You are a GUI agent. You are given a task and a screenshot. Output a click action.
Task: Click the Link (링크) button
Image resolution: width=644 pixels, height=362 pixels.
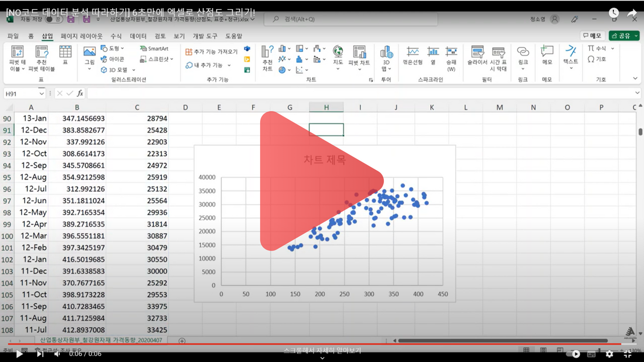pyautogui.click(x=523, y=58)
